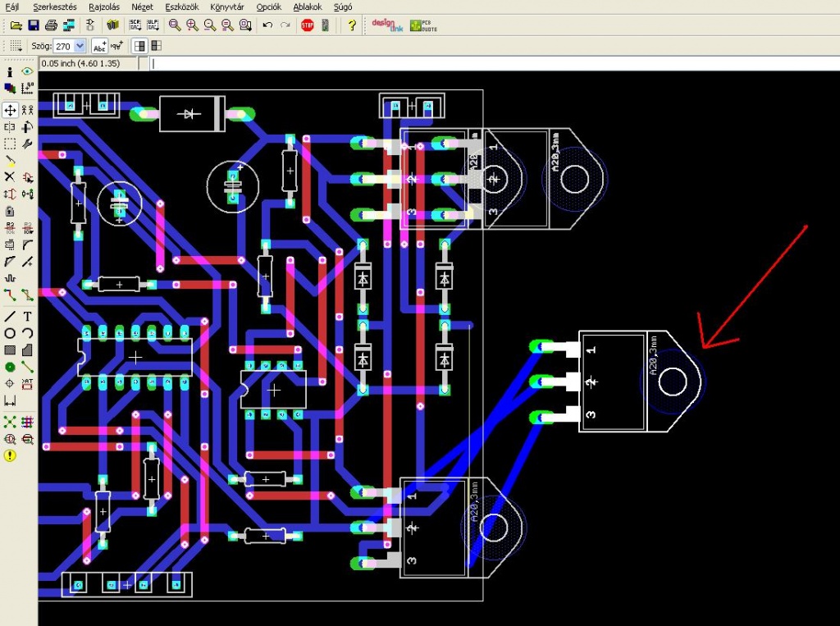Select the Show eye tool
Viewport: 840px width, 626px height.
(x=27, y=71)
